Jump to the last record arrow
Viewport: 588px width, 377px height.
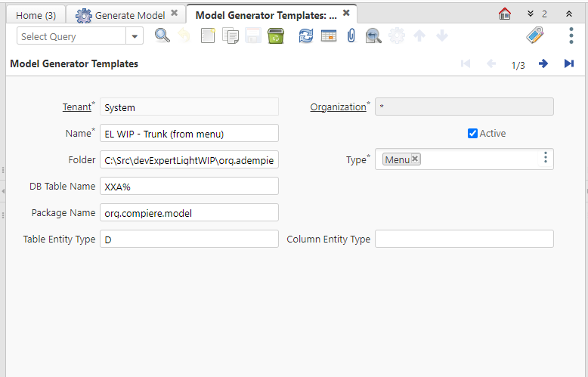tap(568, 64)
